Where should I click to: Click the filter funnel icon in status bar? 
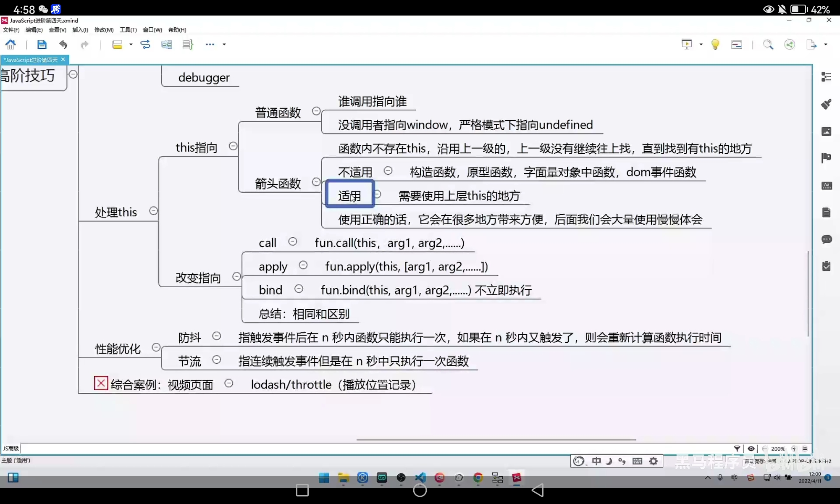pyautogui.click(x=737, y=449)
